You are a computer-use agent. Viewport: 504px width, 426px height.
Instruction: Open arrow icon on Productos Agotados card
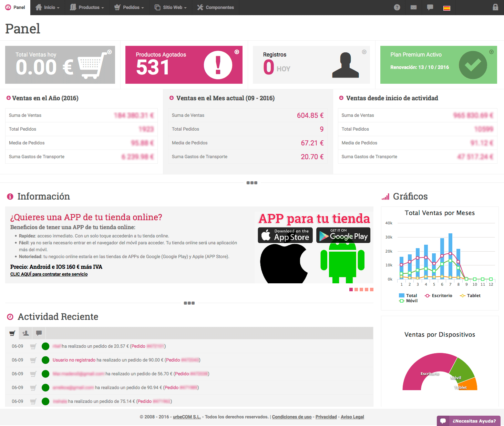(237, 52)
